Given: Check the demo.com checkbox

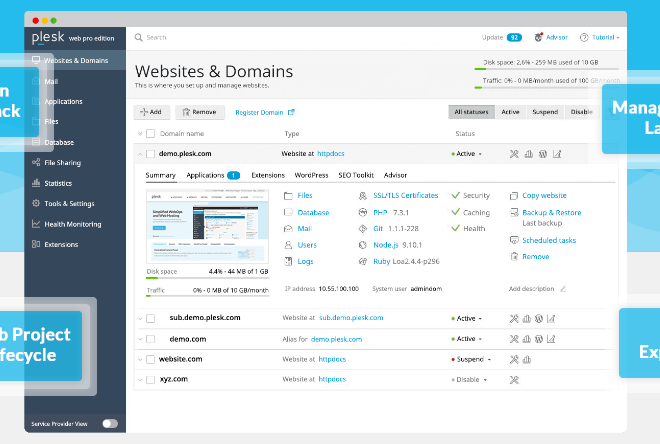Looking at the screenshot, I should 150,339.
